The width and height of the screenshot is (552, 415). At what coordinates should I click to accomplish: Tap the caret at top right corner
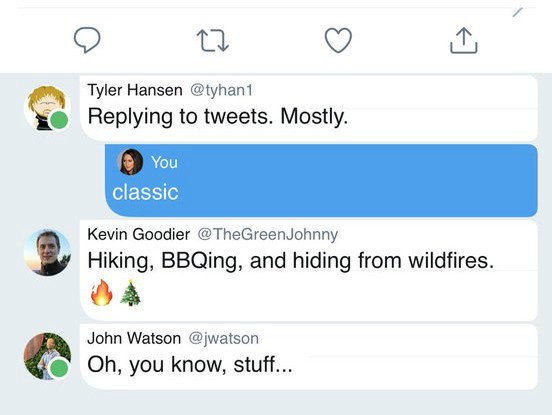(x=518, y=12)
